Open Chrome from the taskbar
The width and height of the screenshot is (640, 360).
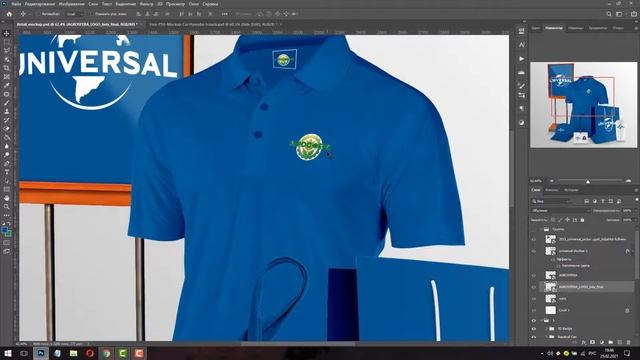point(106,353)
